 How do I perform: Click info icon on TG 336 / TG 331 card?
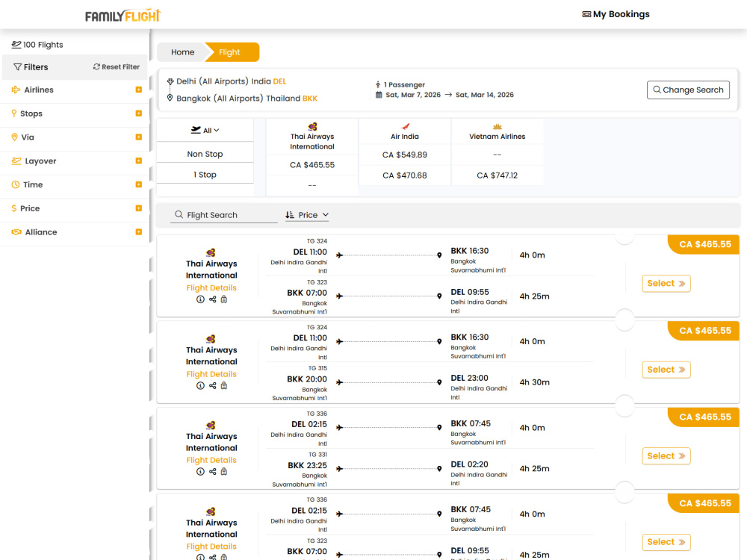click(200, 472)
